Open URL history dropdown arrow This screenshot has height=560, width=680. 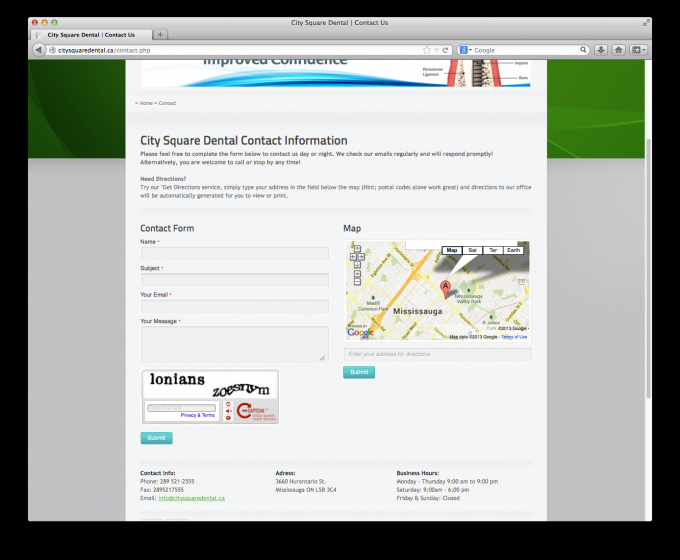tap(438, 49)
